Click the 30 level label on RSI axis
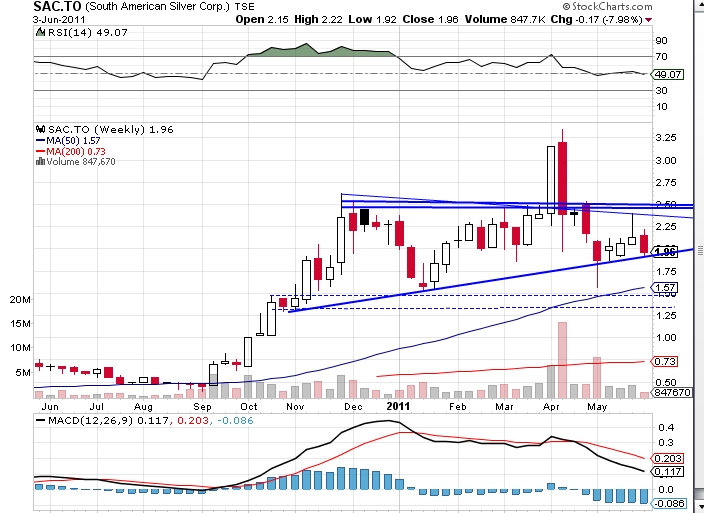 coord(661,90)
